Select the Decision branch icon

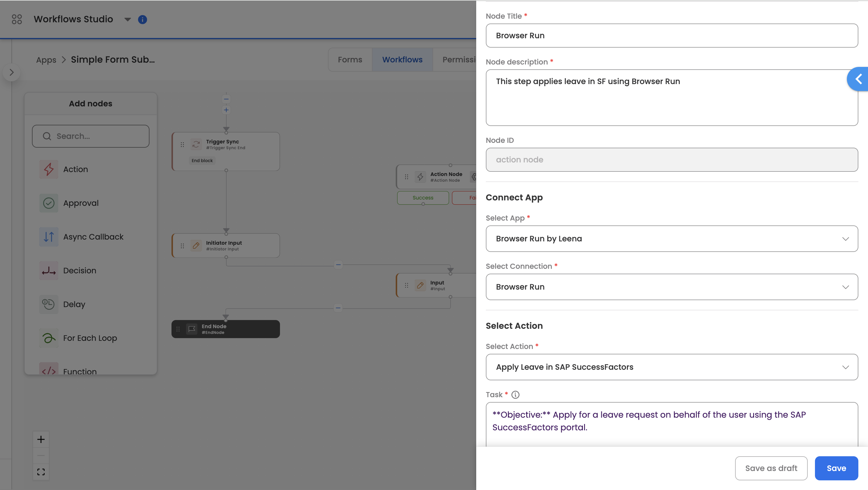[49, 270]
